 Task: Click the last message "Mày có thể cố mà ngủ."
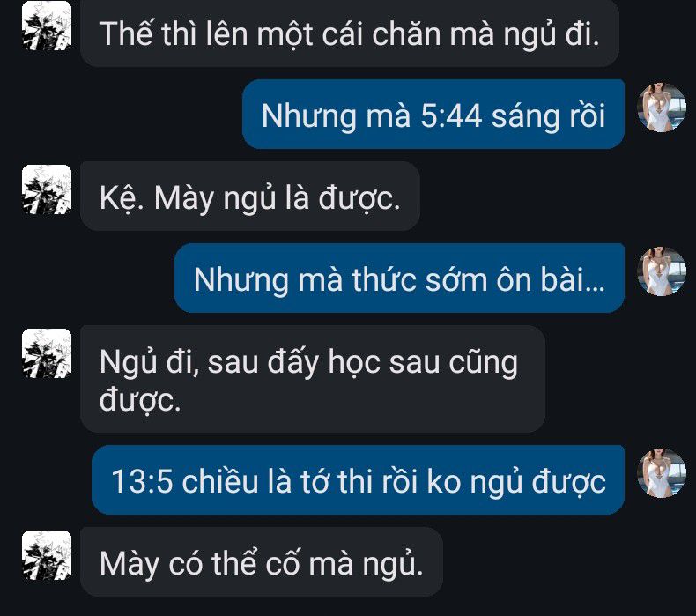pyautogui.click(x=262, y=562)
